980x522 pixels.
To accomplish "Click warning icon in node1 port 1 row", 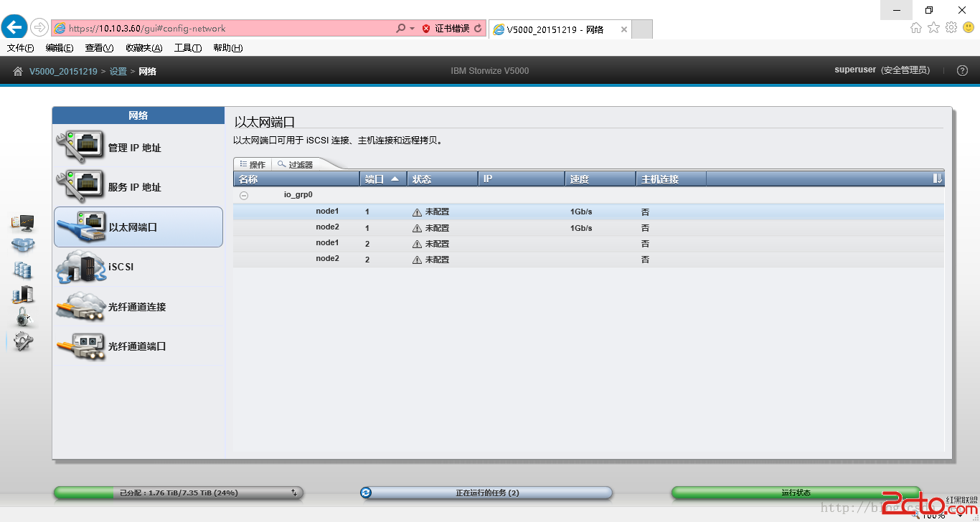I will point(417,212).
